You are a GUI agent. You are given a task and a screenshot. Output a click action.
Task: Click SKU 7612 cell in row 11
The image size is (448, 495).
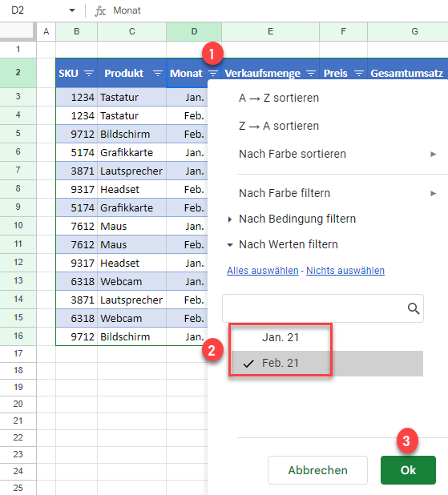click(76, 244)
